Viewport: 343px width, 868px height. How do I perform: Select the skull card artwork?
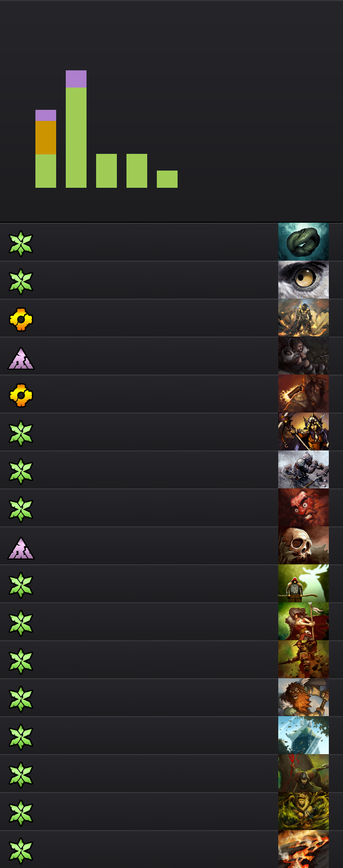[304, 546]
